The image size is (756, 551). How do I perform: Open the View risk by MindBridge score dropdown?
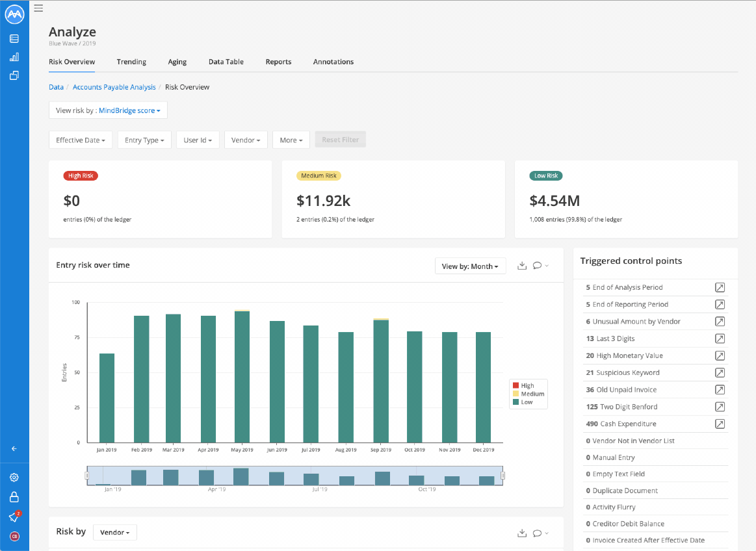(x=108, y=110)
